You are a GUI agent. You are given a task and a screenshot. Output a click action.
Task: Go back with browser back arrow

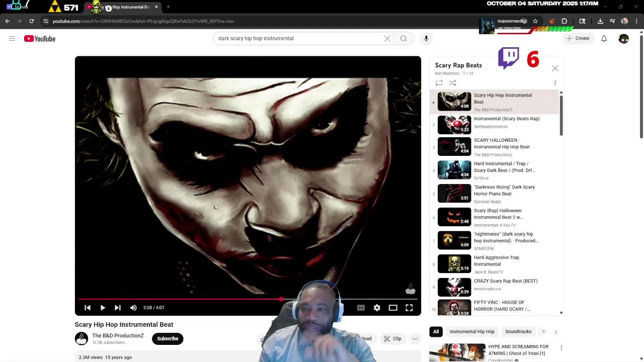pos(7,21)
